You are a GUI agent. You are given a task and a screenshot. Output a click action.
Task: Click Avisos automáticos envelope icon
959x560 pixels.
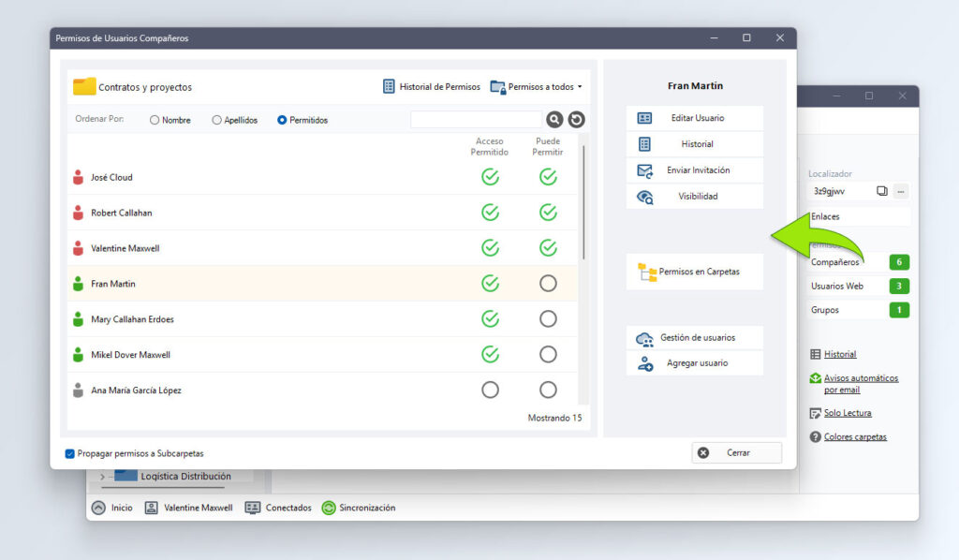(816, 378)
